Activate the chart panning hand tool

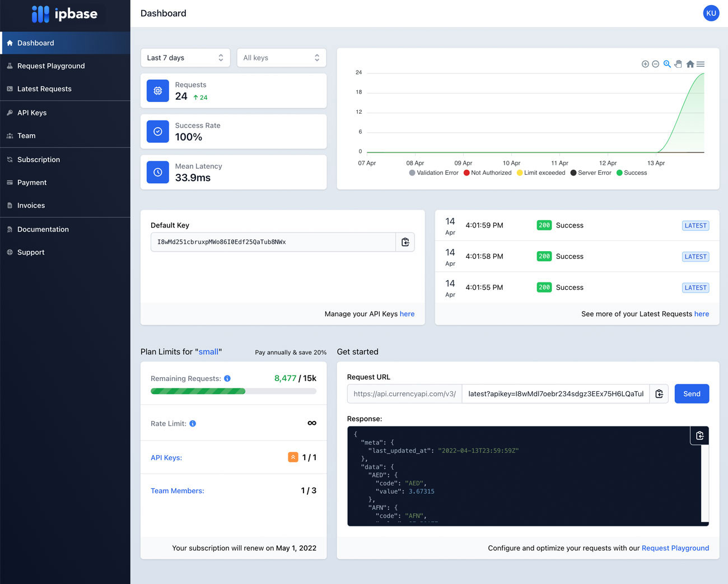[x=678, y=64]
